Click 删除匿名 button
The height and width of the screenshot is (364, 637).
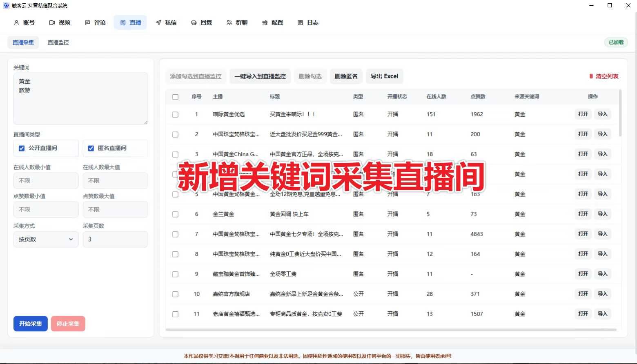[346, 76]
